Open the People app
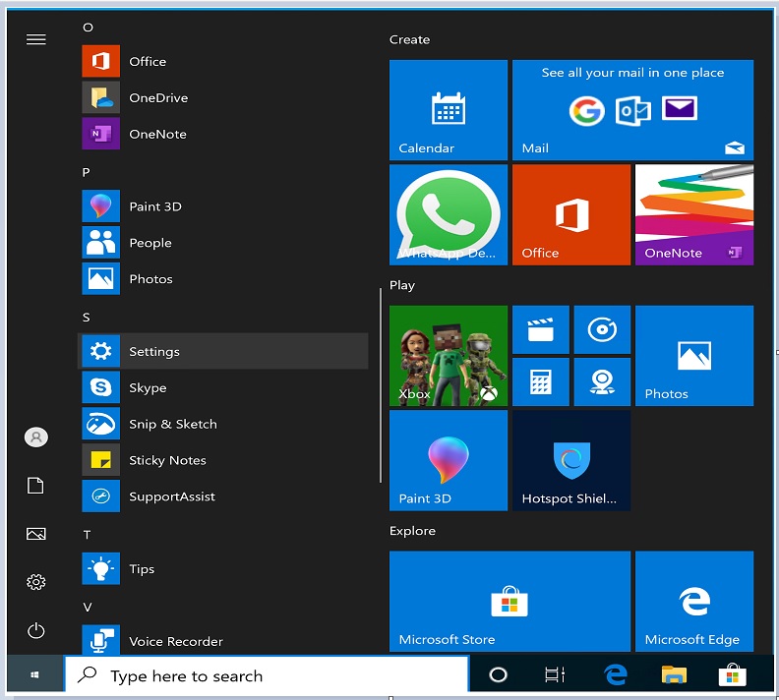Viewport: 779px width, 700px height. (222, 243)
